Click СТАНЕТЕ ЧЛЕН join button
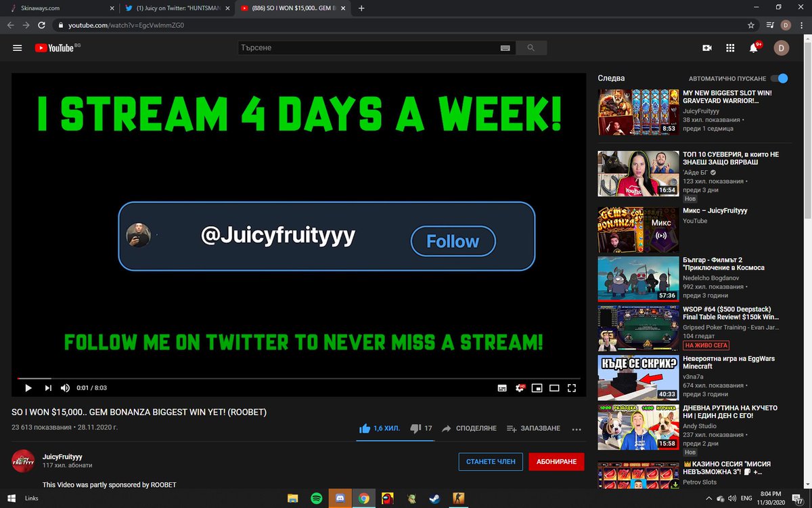The image size is (812, 508). click(491, 461)
